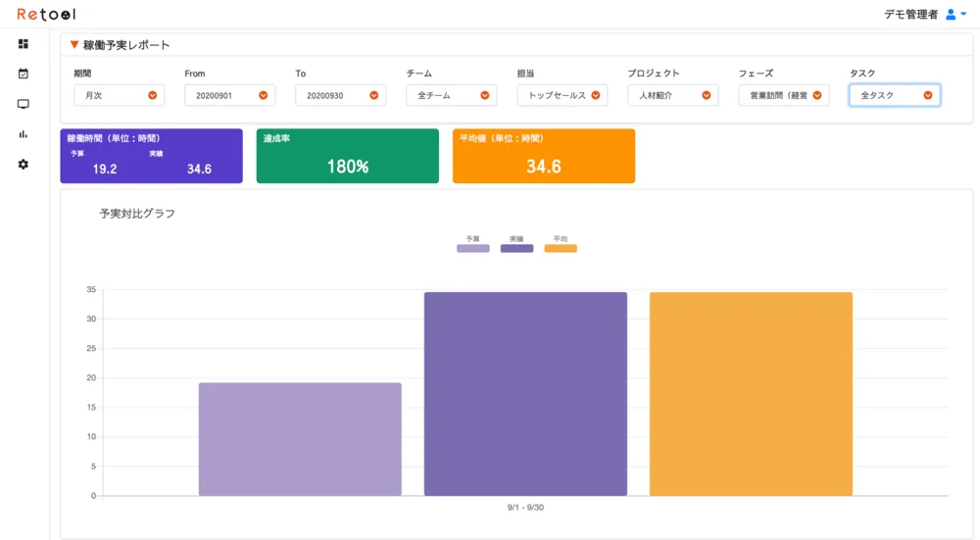This screenshot has width=980, height=540.
Task: Click the 稼働予実レポート header title
Action: pos(126,45)
